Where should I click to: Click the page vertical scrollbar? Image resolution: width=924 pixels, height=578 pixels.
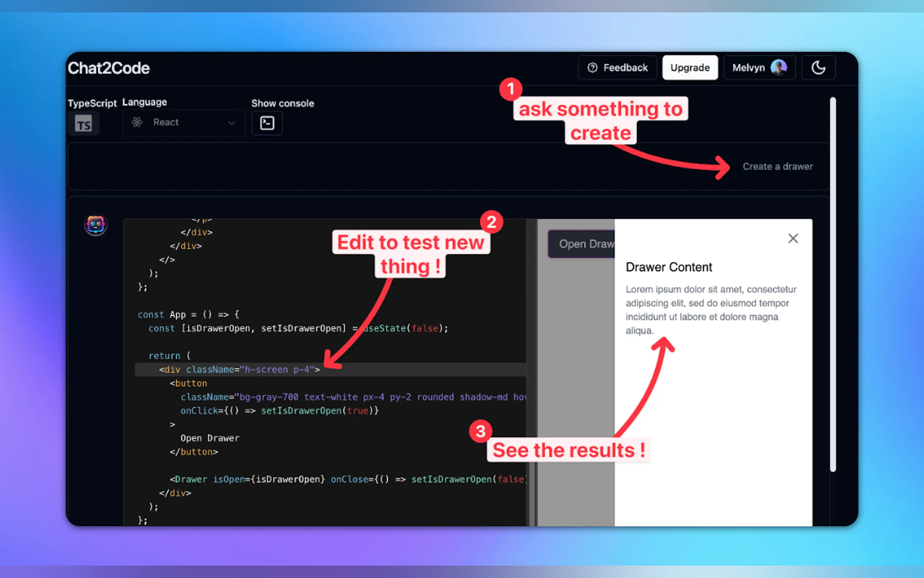(x=833, y=284)
